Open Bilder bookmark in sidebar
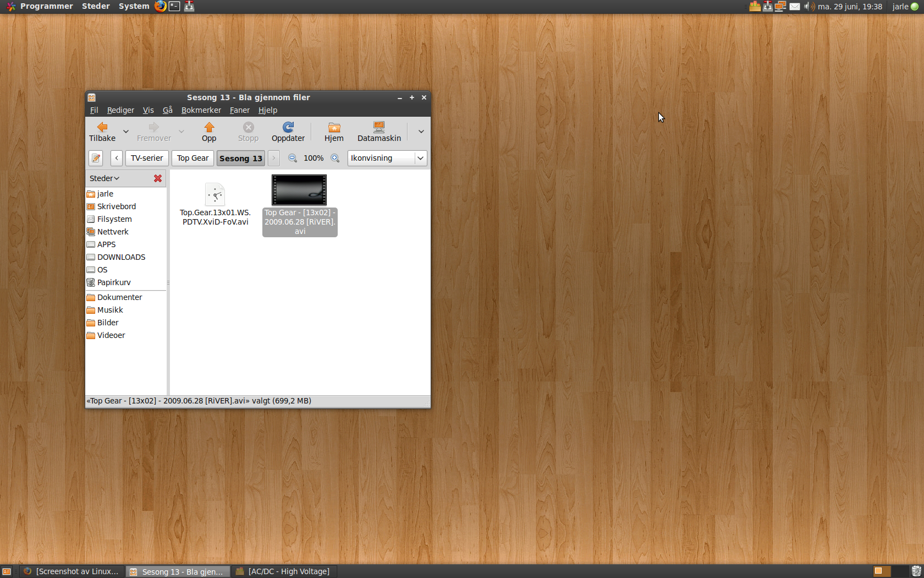Screen dimensions: 924x578 coord(126,323)
